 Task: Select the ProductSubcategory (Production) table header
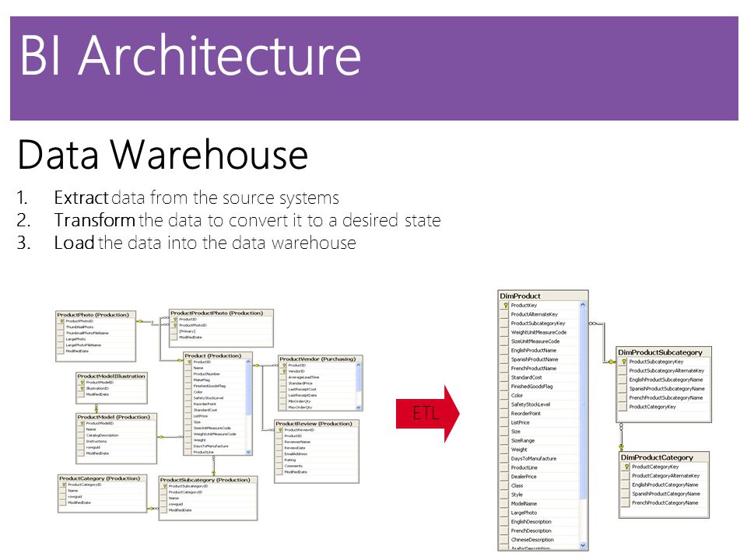(209, 480)
